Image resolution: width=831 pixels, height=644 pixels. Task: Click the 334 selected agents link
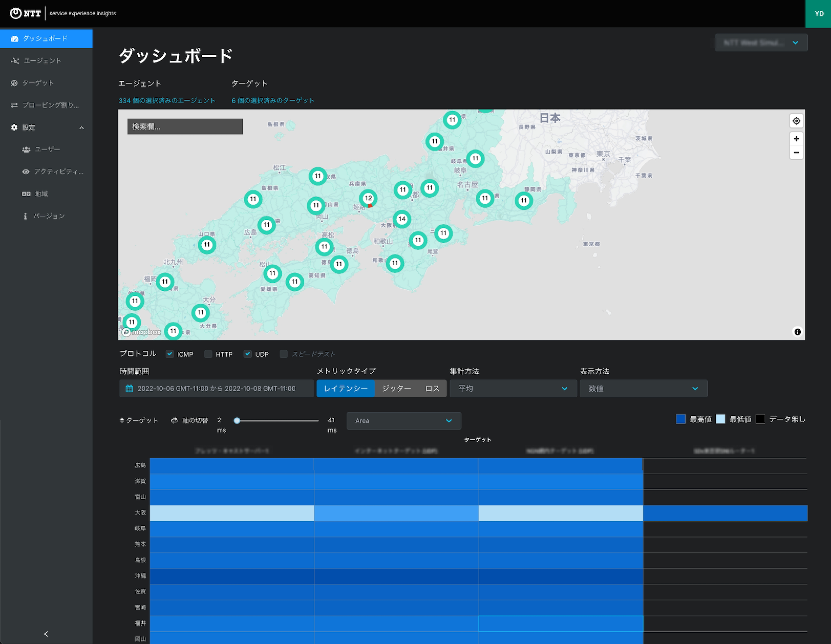tap(167, 100)
